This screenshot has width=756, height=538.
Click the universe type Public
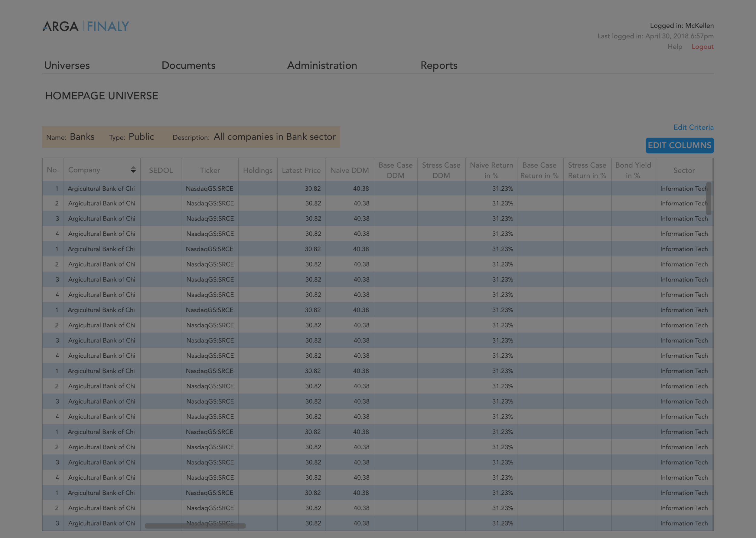tap(141, 136)
